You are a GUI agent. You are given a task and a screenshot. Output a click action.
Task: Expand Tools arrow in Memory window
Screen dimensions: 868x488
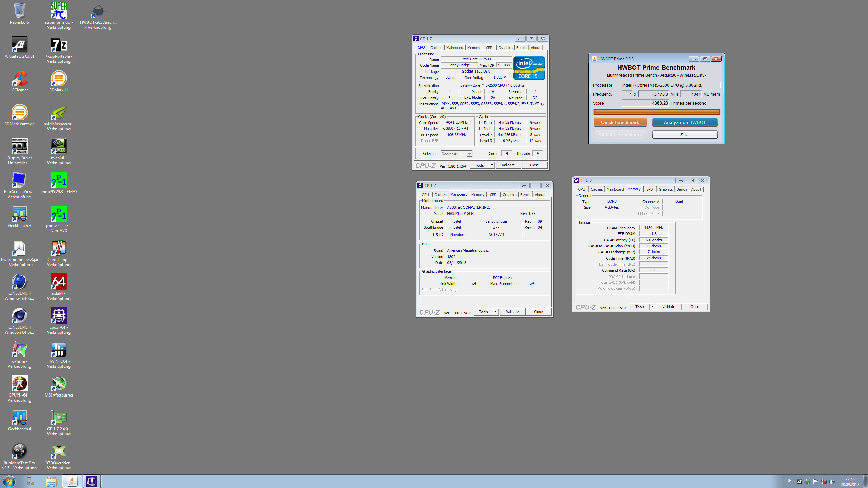652,307
